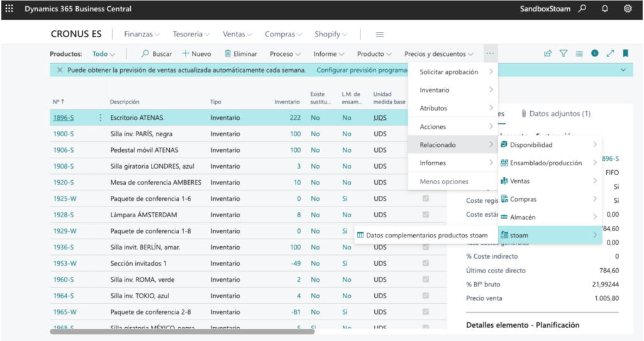Open Inventario menu entry
Viewport: 644px width, 341px height.
(453, 90)
